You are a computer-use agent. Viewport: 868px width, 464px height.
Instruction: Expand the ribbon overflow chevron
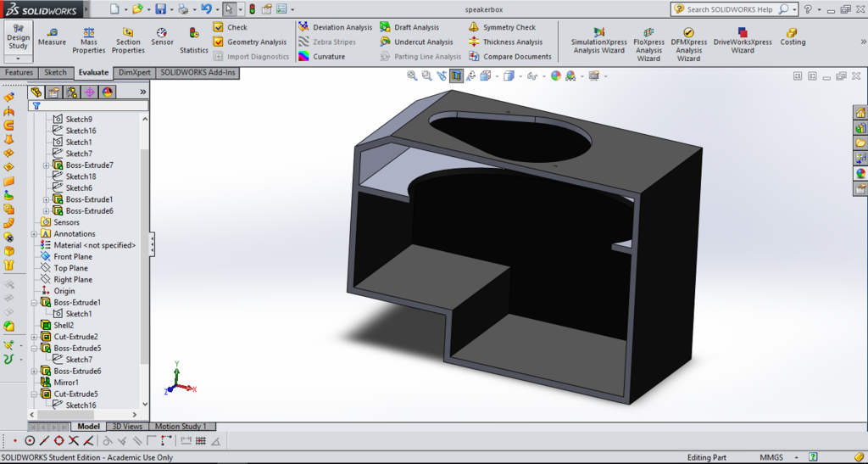point(863,42)
